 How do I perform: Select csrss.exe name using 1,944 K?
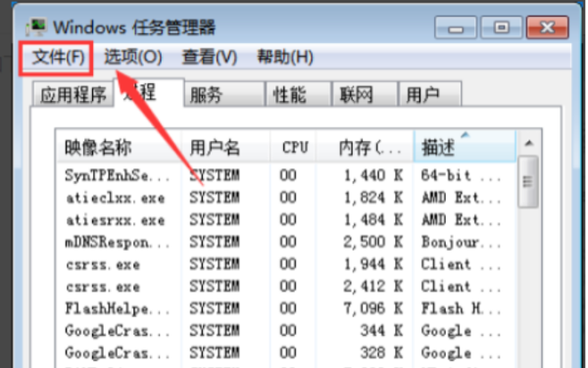(x=103, y=264)
